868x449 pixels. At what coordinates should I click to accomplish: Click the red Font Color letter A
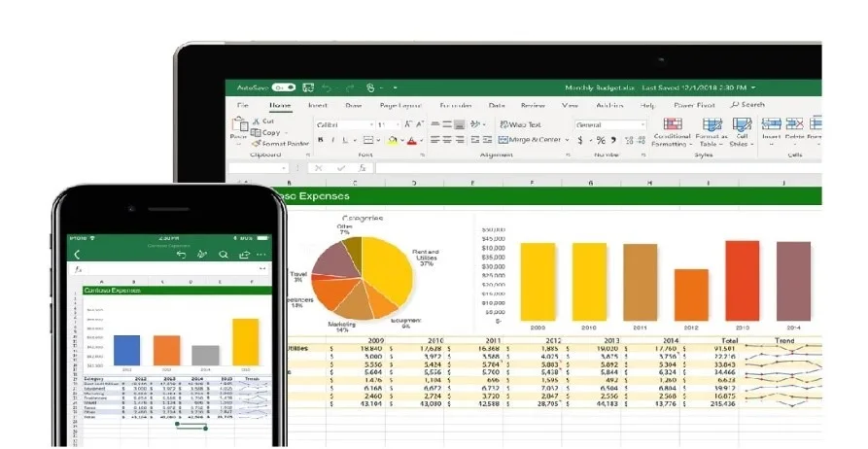(x=411, y=141)
